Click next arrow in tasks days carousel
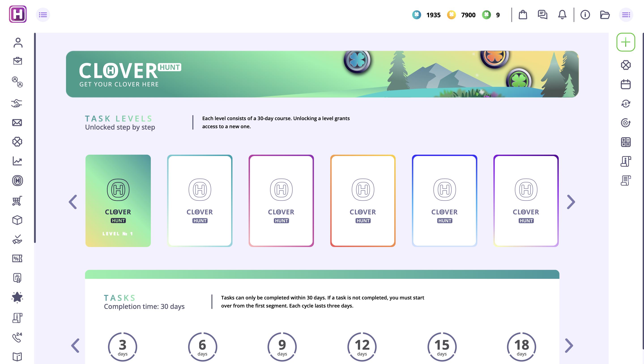Viewport: 644px width, 364px height. (x=569, y=346)
